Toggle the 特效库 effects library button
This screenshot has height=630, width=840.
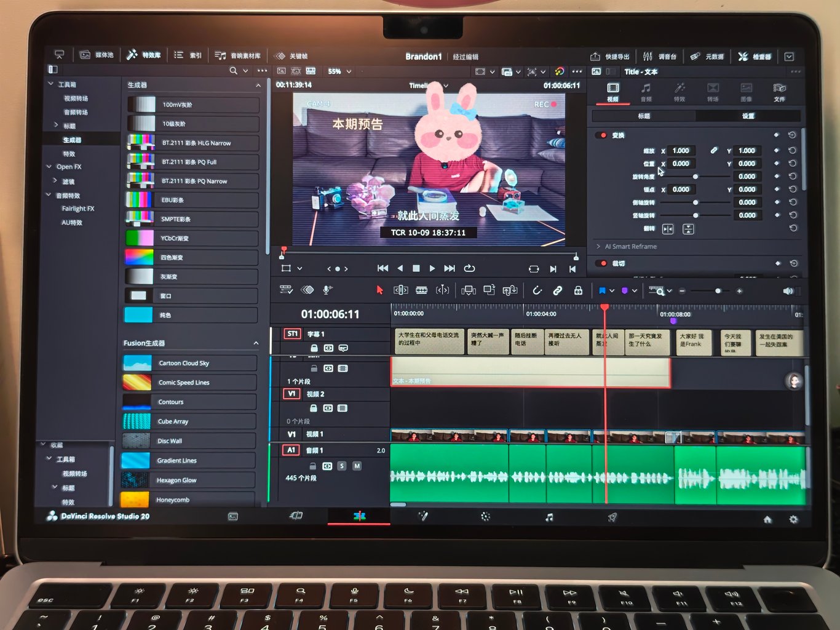[144, 55]
